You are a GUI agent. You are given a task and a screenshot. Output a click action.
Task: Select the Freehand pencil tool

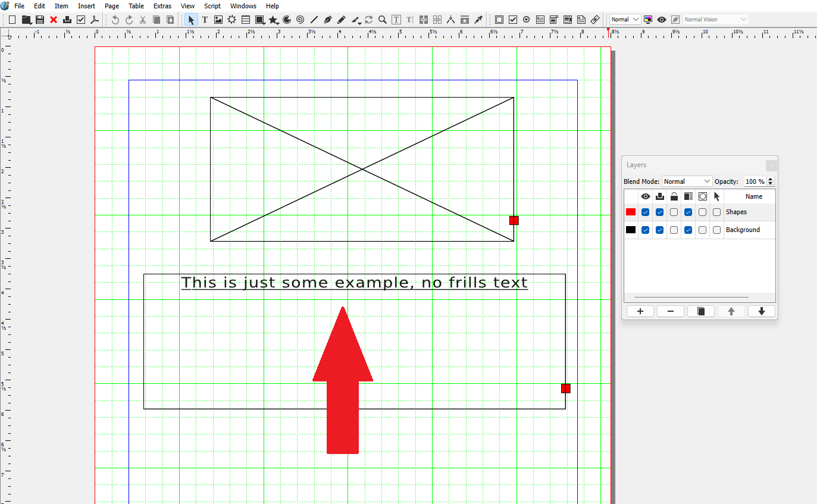tap(342, 20)
